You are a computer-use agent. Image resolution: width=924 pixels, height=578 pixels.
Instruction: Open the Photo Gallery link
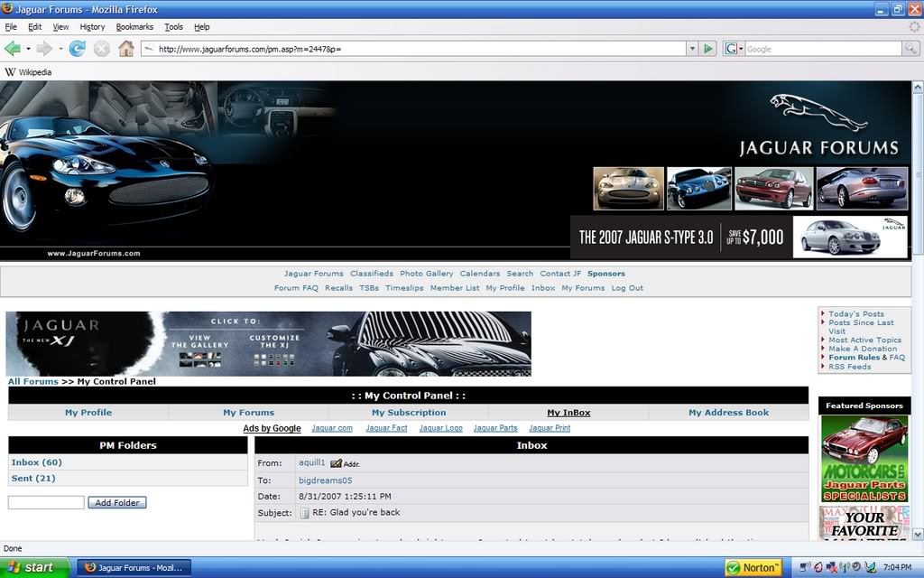pyautogui.click(x=427, y=274)
